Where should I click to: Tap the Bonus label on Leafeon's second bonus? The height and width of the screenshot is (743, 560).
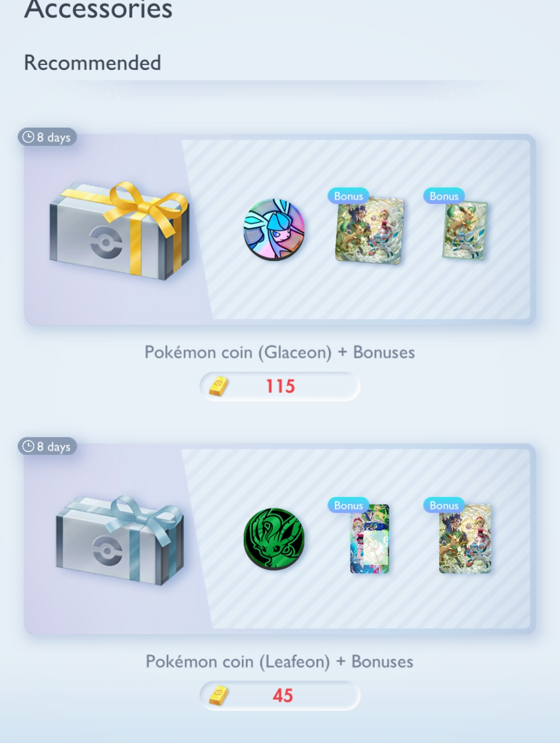(444, 505)
